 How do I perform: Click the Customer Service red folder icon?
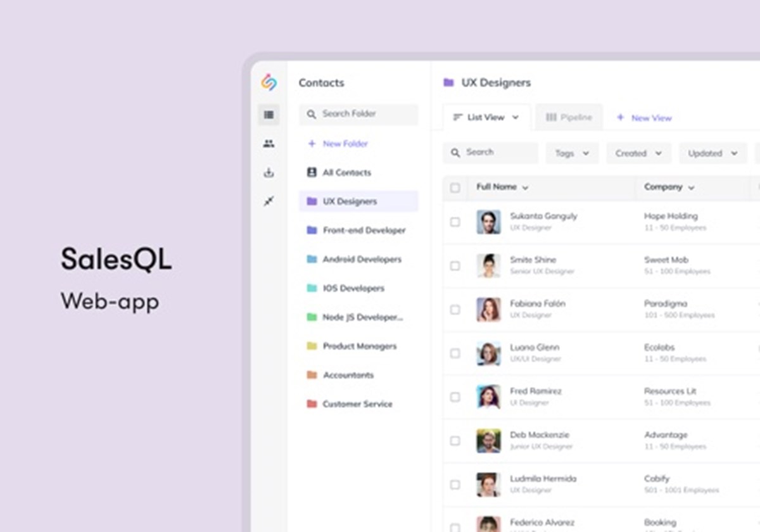coord(312,404)
